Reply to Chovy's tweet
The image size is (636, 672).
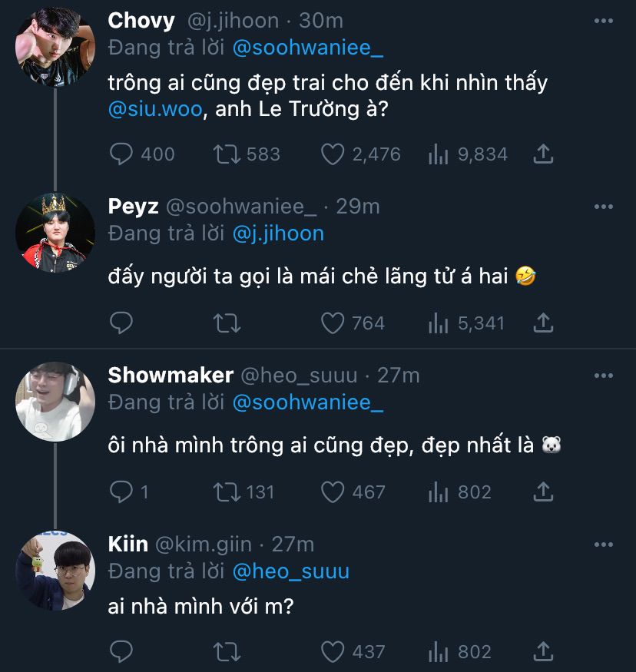(x=122, y=154)
